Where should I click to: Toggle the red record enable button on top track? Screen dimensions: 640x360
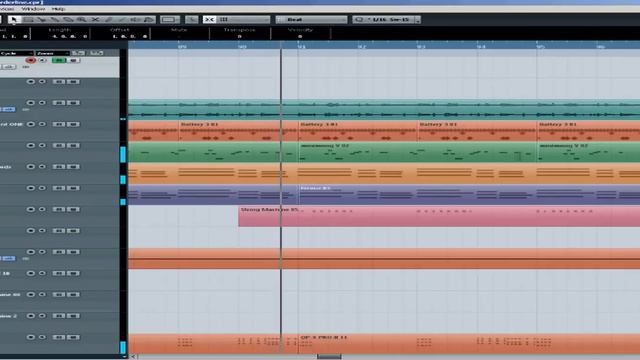click(31, 60)
